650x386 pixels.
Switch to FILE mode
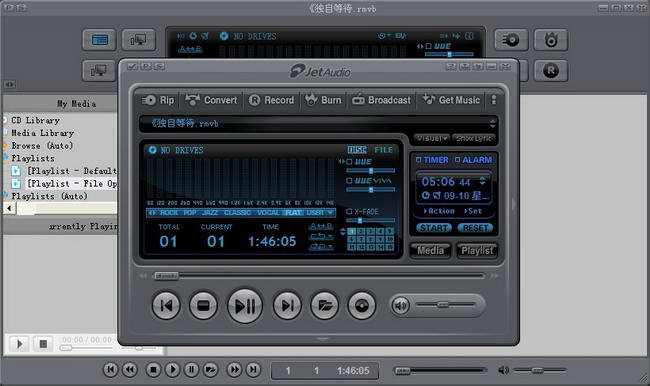click(x=383, y=150)
